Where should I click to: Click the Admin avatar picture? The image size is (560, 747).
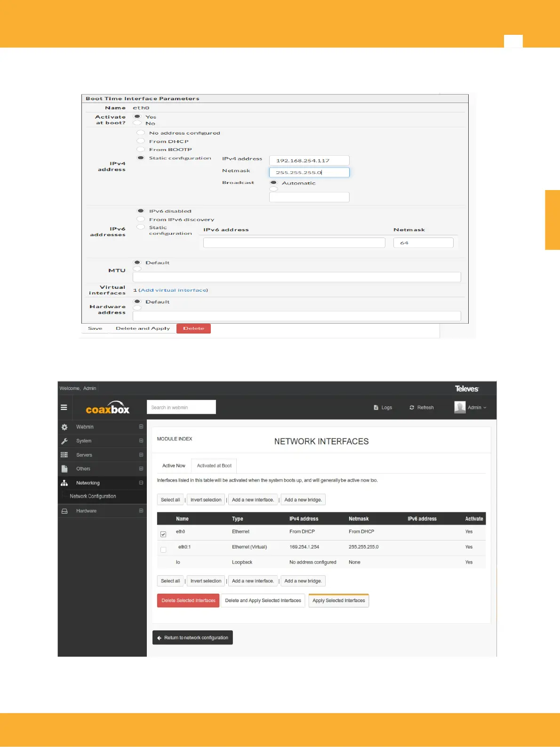click(460, 407)
